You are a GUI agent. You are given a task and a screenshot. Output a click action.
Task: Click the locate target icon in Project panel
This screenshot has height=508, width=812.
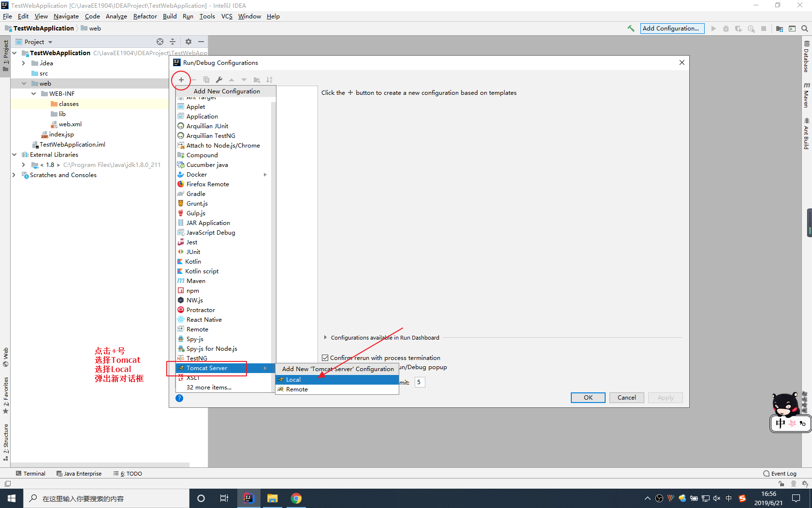coord(160,42)
